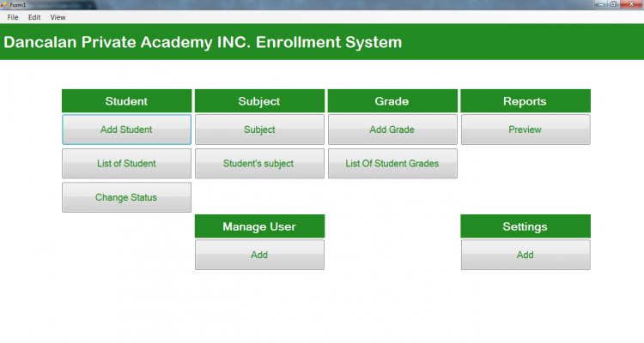Restore down the Form1 window
The image size is (644, 343).
(x=613, y=4)
